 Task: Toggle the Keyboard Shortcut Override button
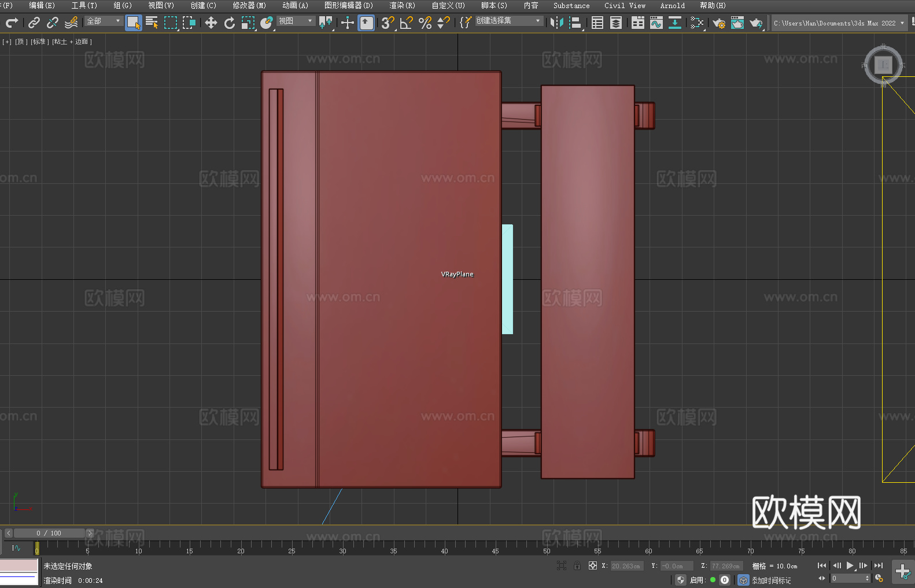coord(366,23)
